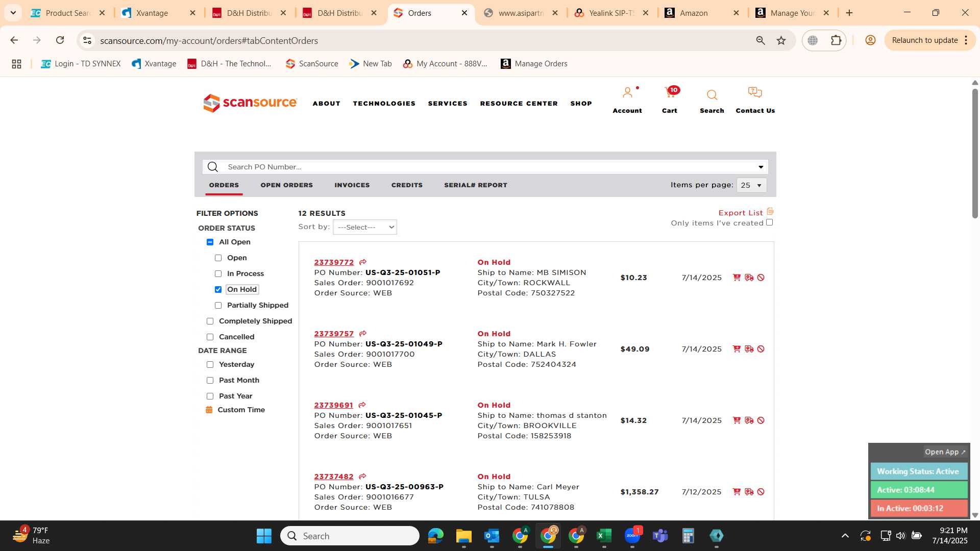
Task: Click reorder cart icon for order 23739772
Action: [737, 278]
